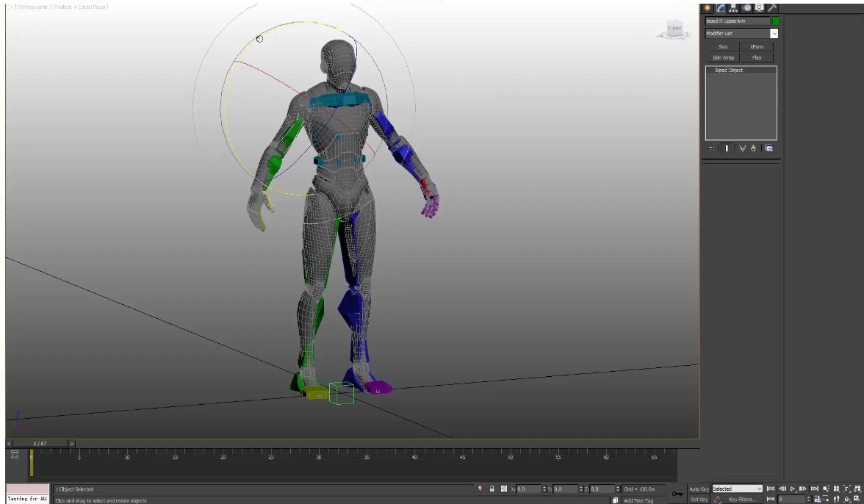864x504 pixels.
Task: Open the Key Filters dialog button
Action: [x=743, y=500]
